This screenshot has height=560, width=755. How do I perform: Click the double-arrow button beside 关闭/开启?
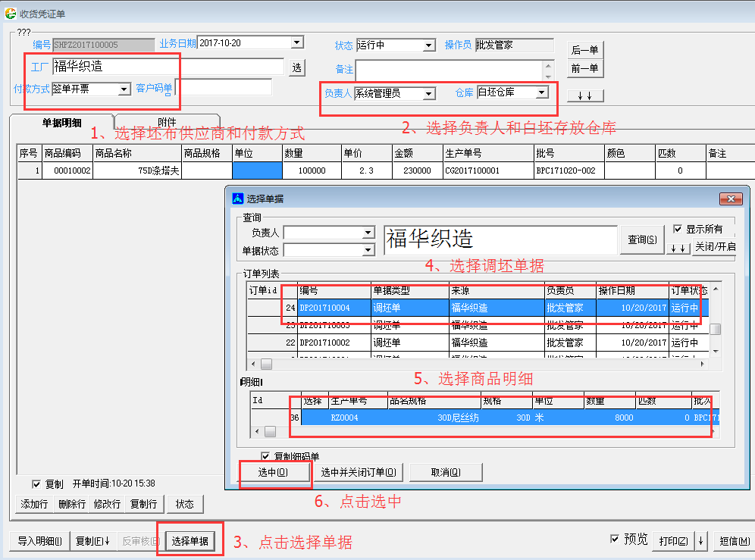click(x=678, y=248)
